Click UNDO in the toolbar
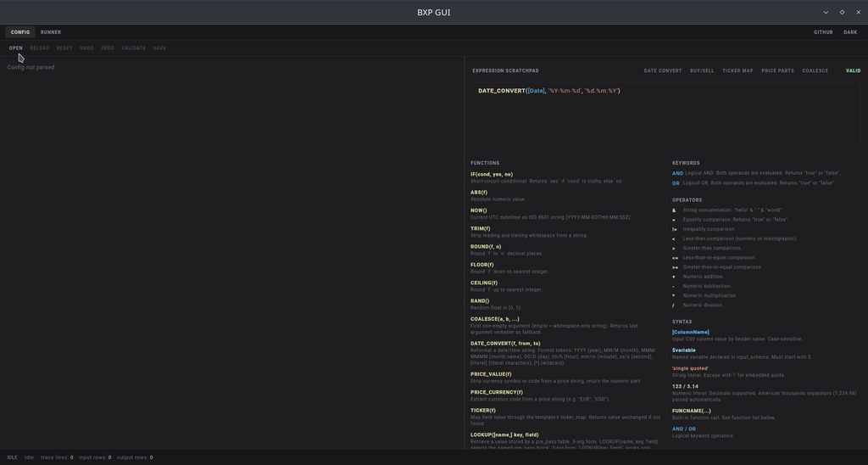 tap(86, 48)
